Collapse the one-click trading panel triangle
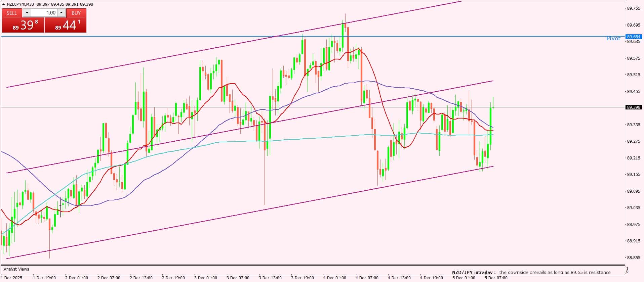The image size is (644, 282). [x=4, y=4]
